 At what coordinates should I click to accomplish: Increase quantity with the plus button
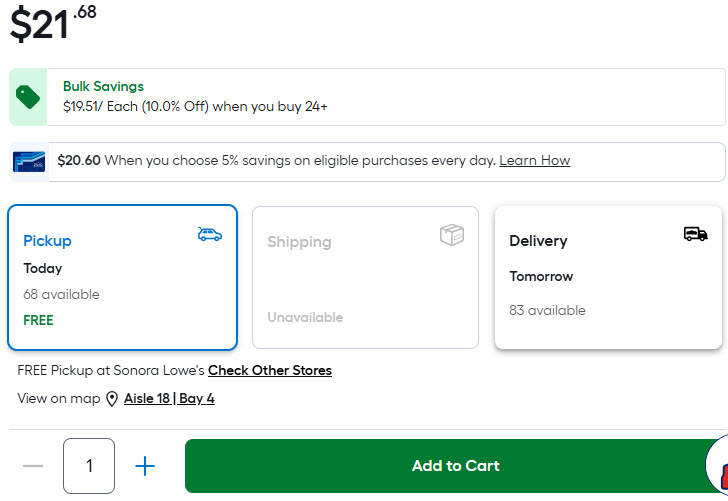point(145,466)
